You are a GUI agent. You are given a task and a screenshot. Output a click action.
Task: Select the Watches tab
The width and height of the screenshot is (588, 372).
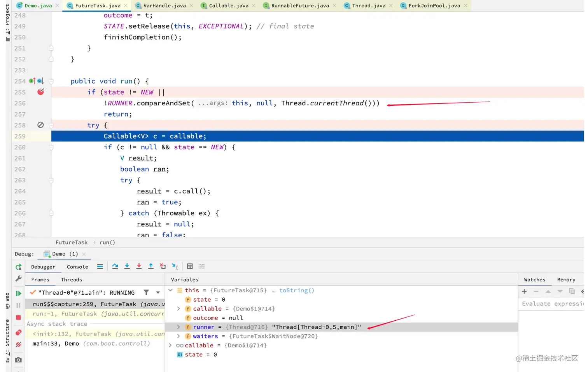point(535,279)
